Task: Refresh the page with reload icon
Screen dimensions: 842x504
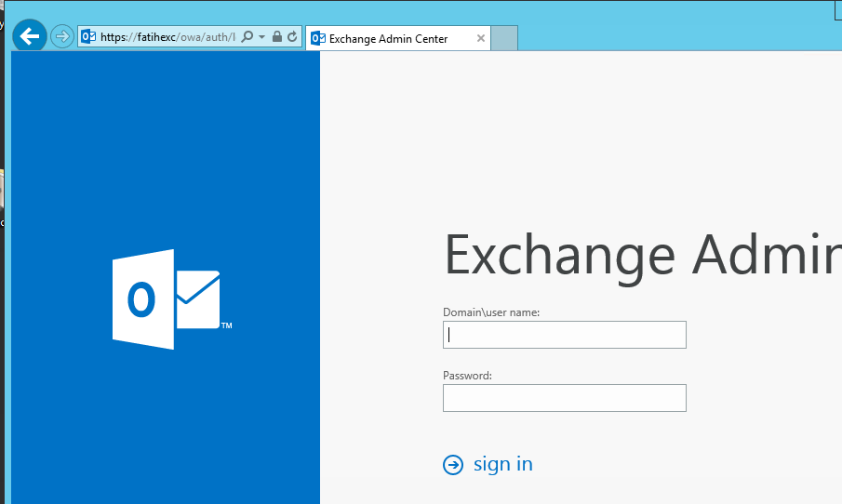Action: [x=292, y=36]
